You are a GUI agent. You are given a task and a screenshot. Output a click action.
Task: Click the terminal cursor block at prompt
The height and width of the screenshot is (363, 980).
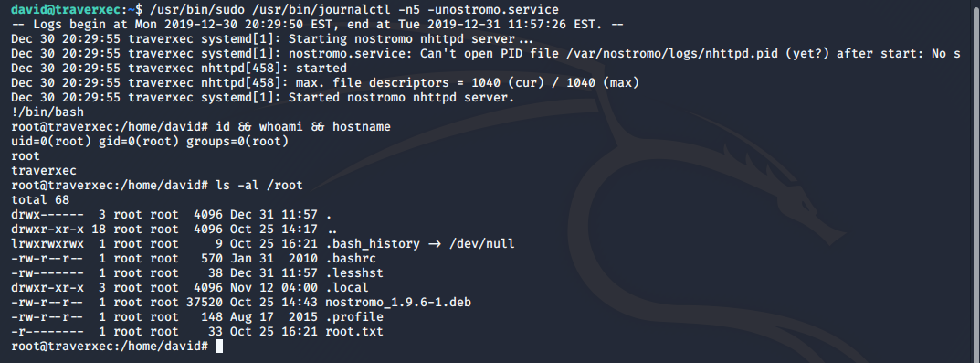click(x=219, y=347)
